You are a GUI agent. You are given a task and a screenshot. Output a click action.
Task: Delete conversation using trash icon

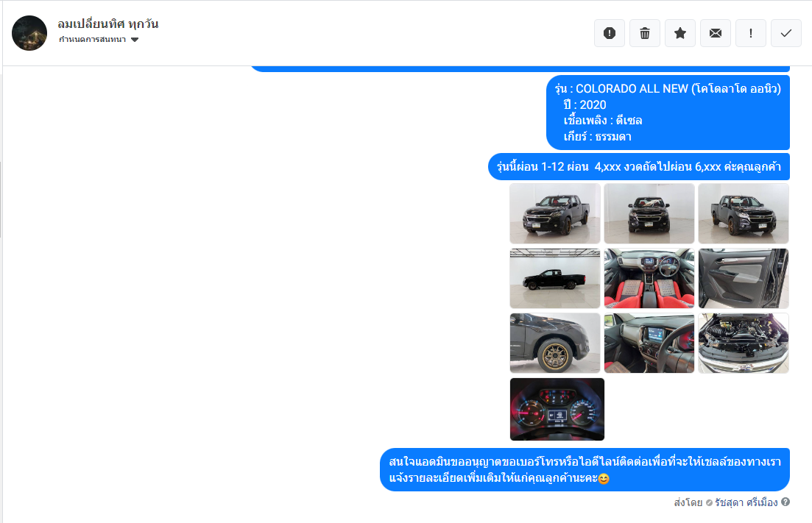pos(645,33)
